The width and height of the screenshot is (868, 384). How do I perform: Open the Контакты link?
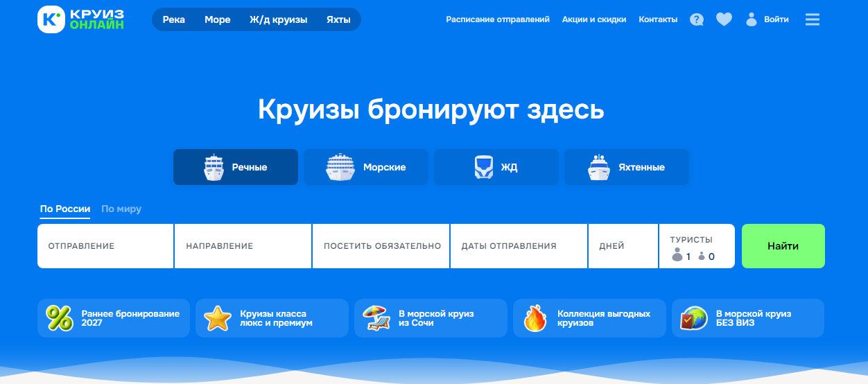point(658,19)
